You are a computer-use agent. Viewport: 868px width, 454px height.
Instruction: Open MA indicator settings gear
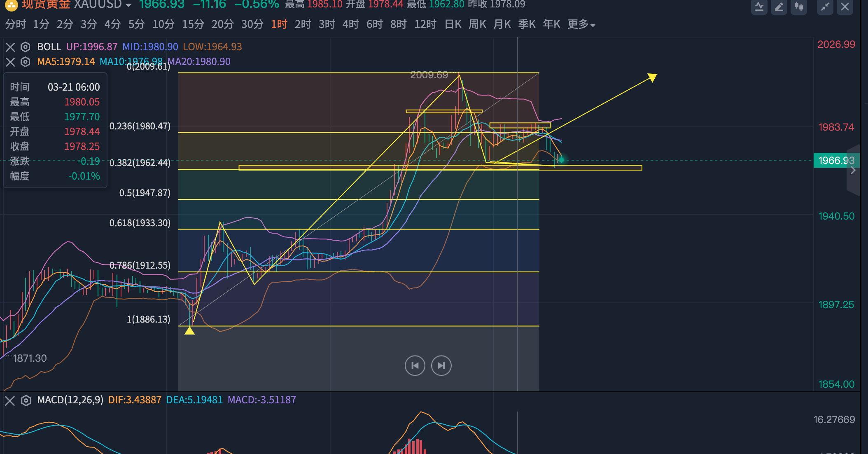(26, 62)
